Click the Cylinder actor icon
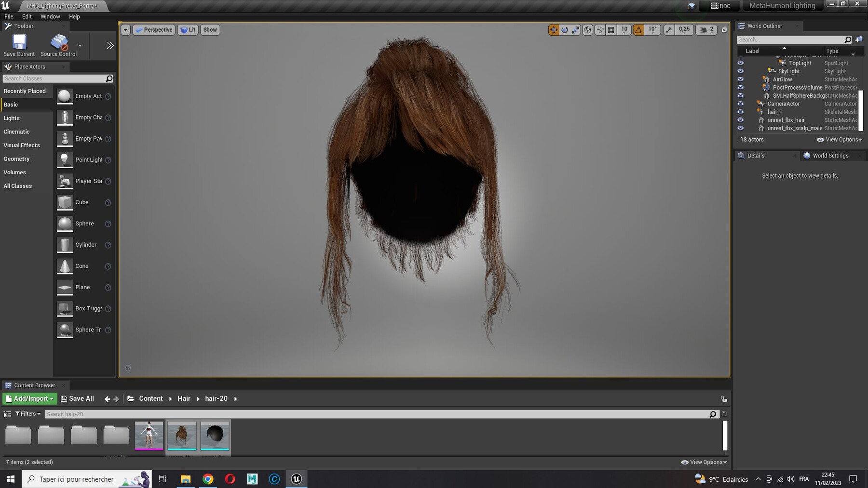The width and height of the screenshot is (868, 488). (65, 245)
